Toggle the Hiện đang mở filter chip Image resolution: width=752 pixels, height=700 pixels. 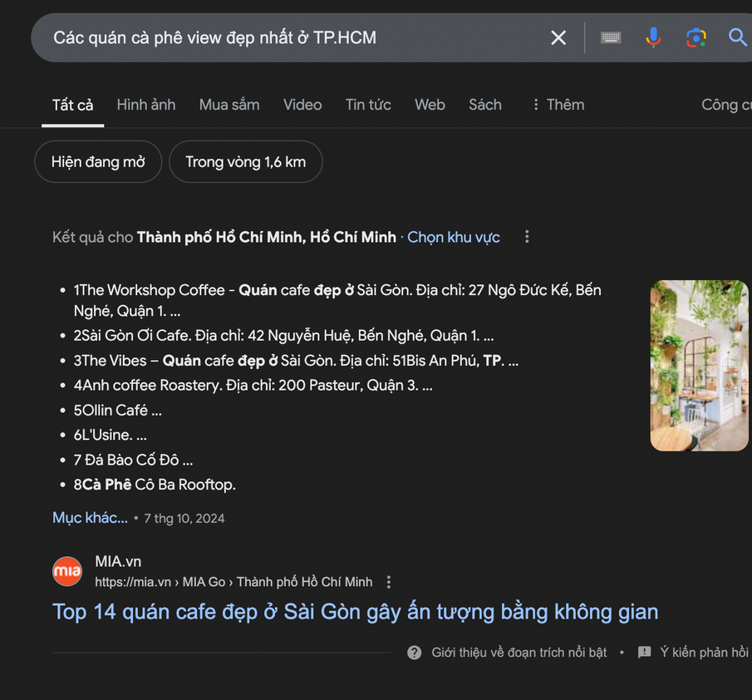coord(98,162)
